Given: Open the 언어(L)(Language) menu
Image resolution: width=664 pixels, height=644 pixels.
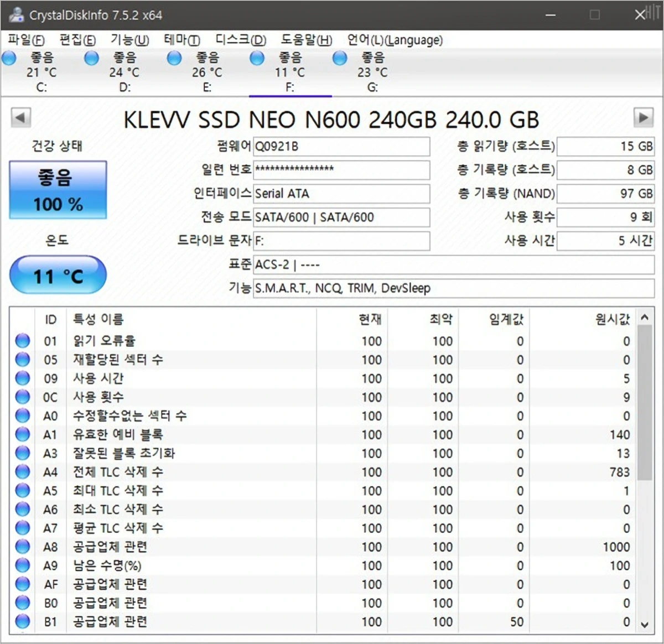Looking at the screenshot, I should click(395, 40).
